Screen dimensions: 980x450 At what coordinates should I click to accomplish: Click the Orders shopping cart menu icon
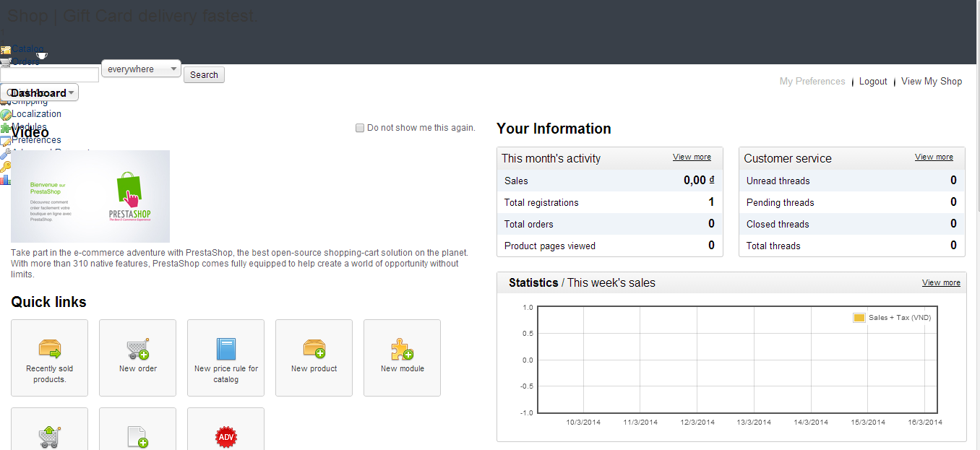pyautogui.click(x=6, y=62)
